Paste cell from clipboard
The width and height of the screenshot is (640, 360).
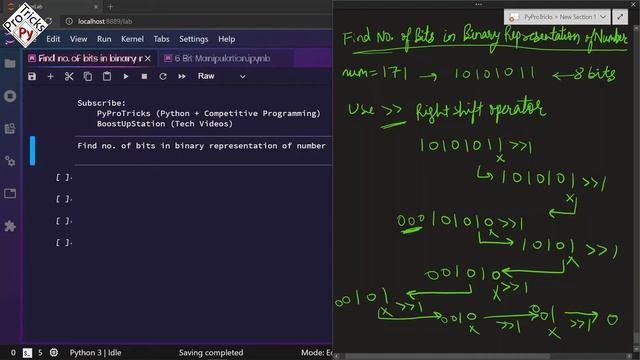tap(107, 76)
